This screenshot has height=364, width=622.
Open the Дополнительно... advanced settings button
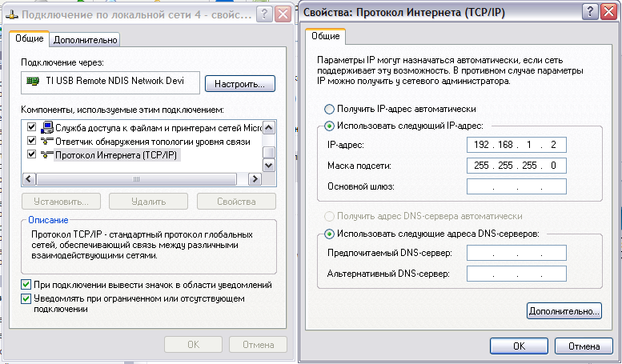pyautogui.click(x=564, y=310)
